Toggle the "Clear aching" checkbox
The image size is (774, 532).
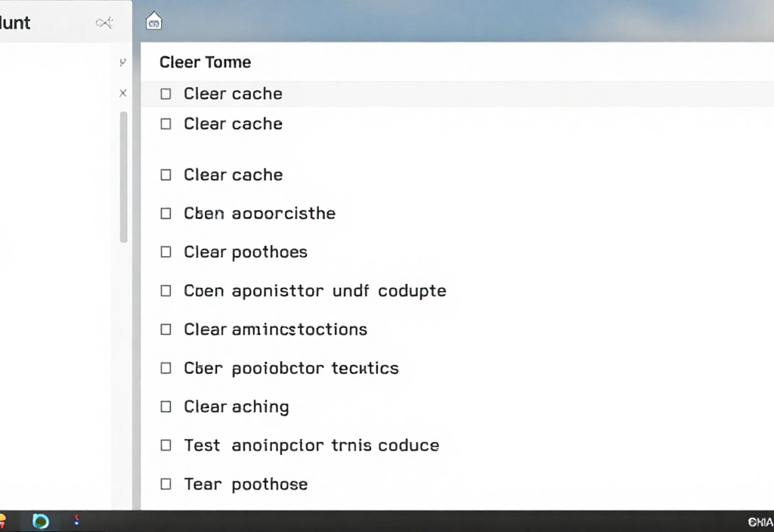click(166, 407)
